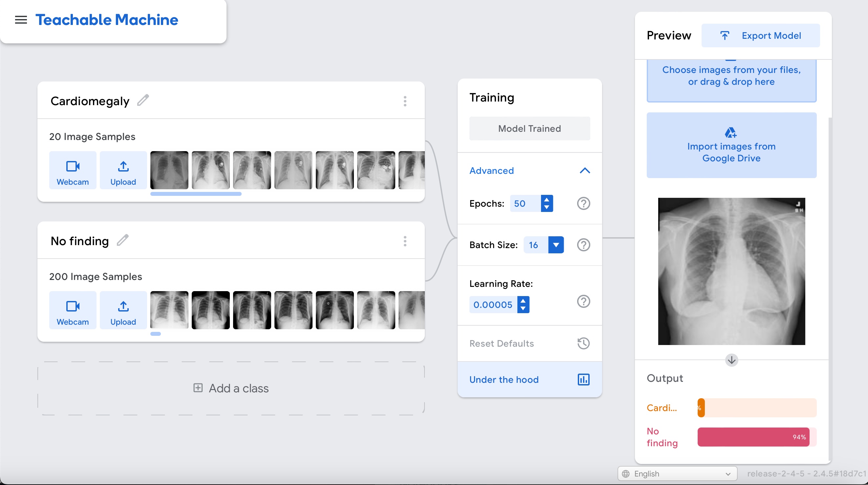
Task: Open the English language dropdown
Action: pyautogui.click(x=677, y=473)
